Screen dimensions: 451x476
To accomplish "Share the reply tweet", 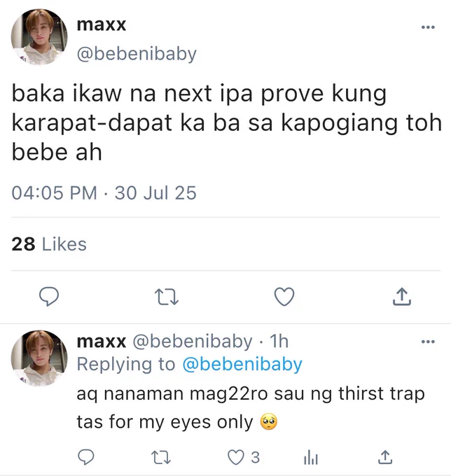I will 385,457.
